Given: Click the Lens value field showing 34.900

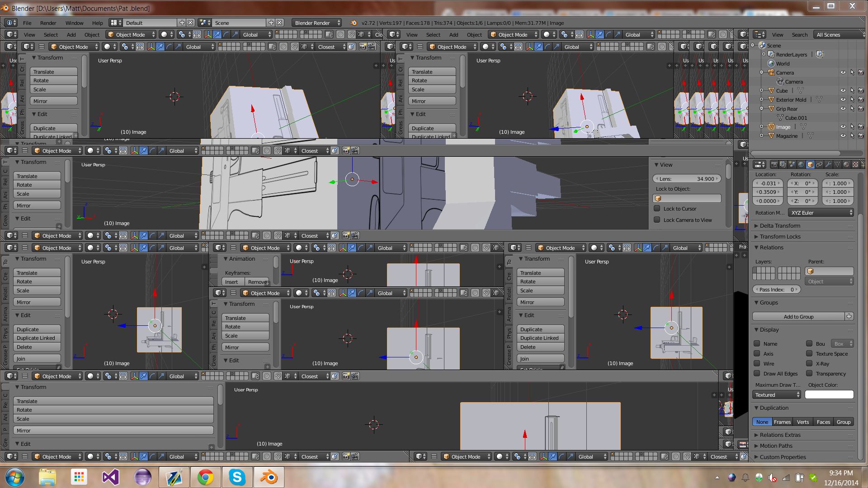Looking at the screenshot, I should click(x=687, y=179).
